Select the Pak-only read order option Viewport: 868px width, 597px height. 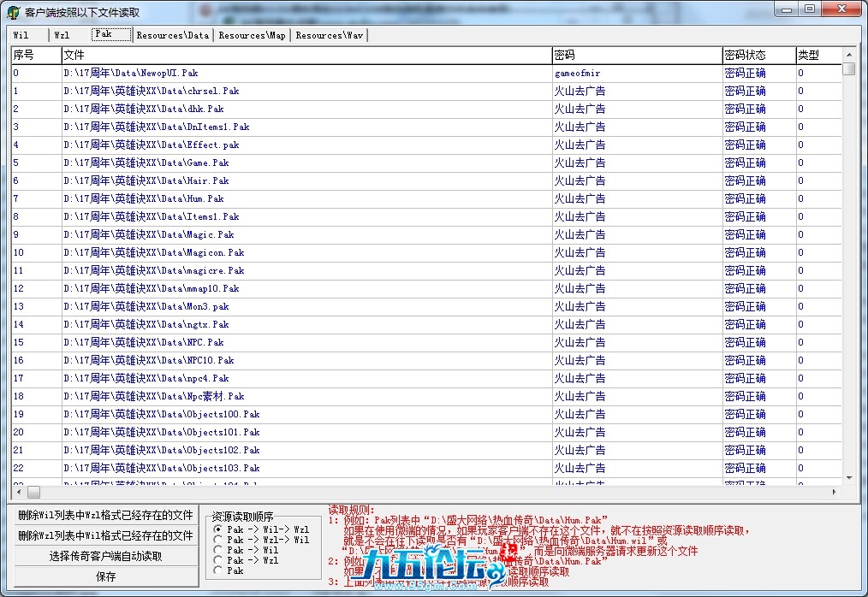point(218,570)
